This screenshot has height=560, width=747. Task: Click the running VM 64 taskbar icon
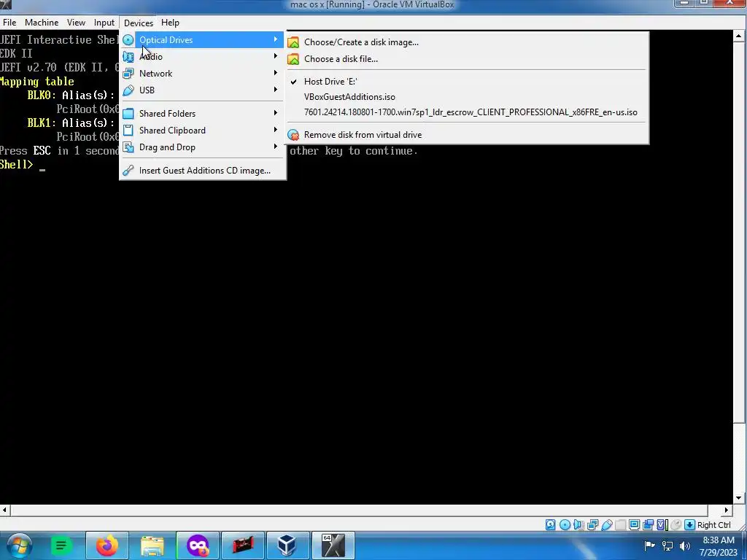pos(333,545)
